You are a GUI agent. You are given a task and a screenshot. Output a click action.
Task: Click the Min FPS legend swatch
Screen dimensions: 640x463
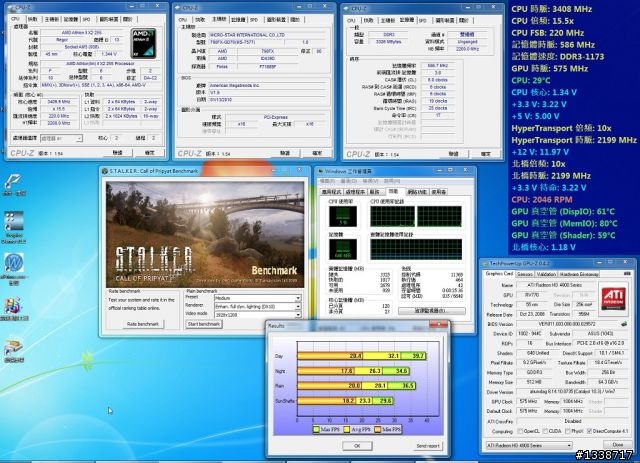[x=378, y=430]
